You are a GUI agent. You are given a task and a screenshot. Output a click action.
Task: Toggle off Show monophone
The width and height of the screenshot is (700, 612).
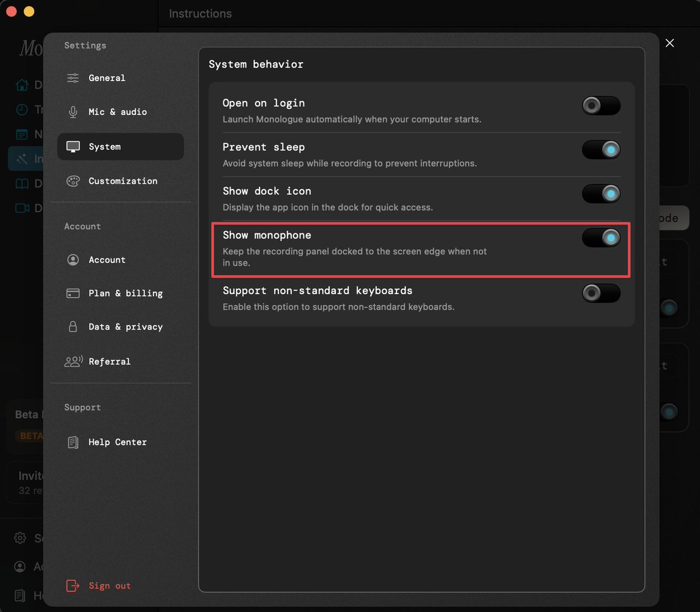[601, 238]
